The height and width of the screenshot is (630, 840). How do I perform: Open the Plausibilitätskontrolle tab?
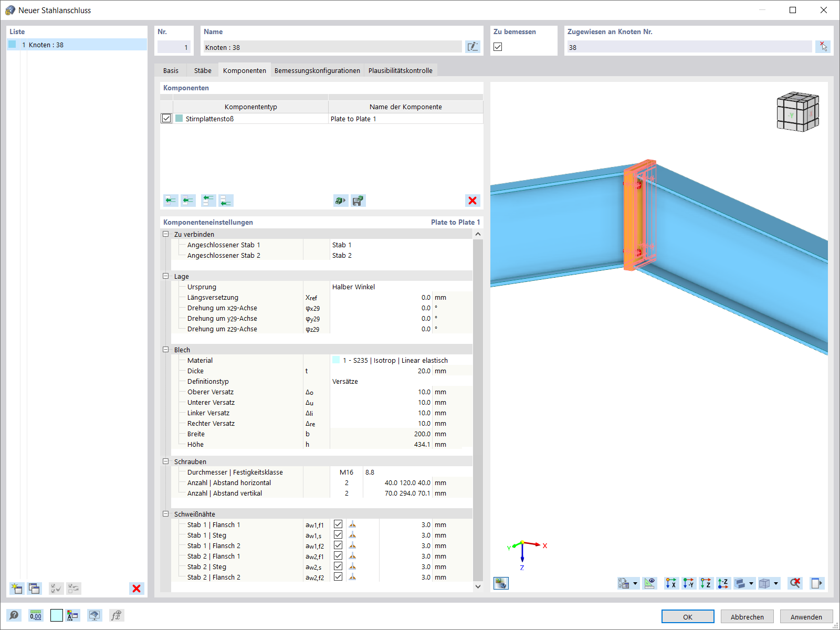[401, 70]
